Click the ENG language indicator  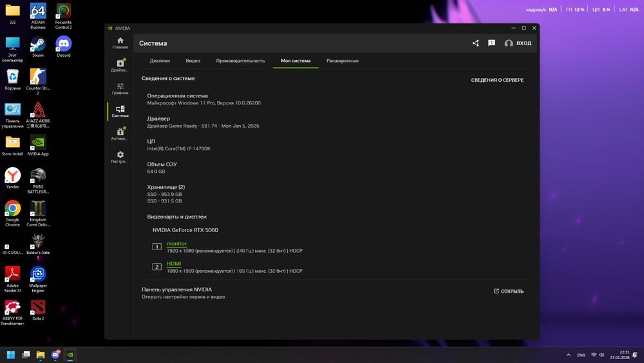click(581, 355)
